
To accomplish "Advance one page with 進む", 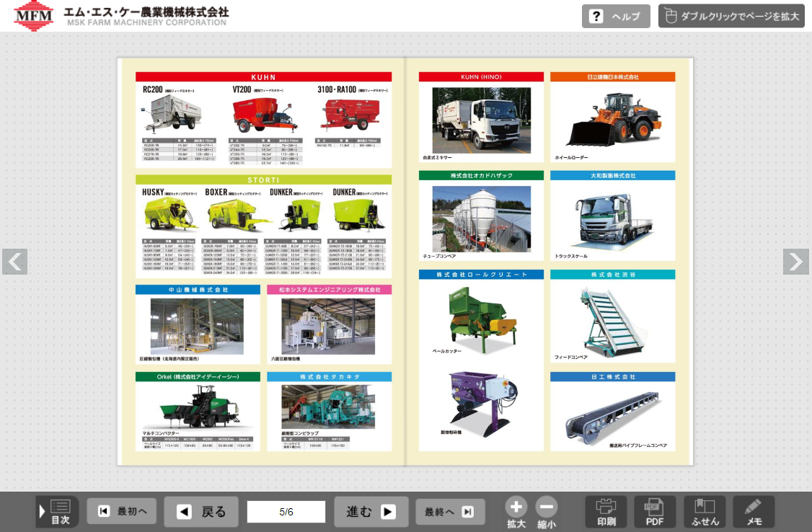I will [x=371, y=512].
